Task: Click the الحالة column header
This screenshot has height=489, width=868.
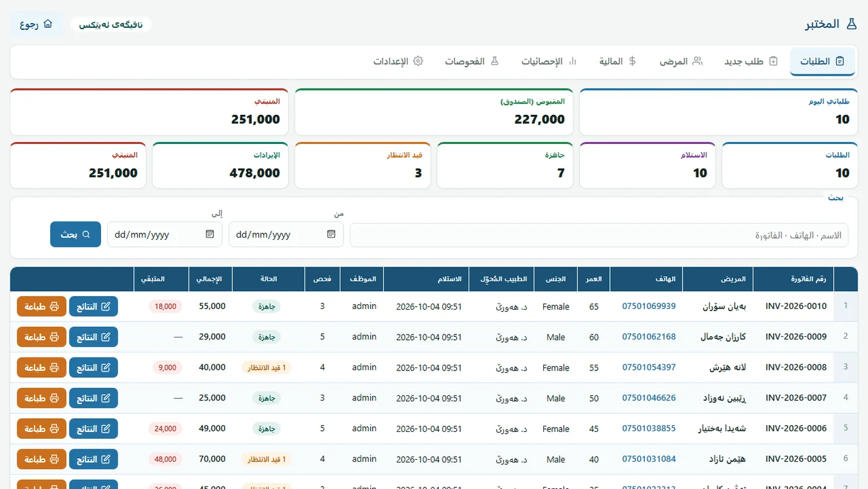Action: (x=268, y=279)
